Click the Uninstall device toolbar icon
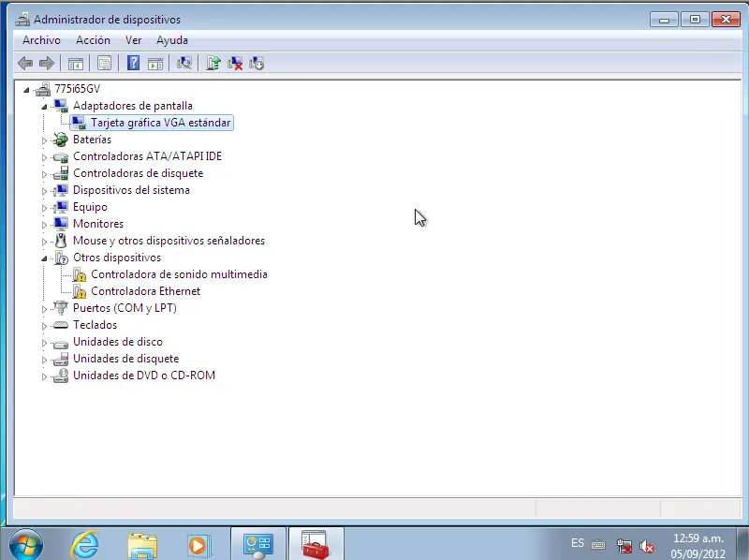 pos(234,63)
